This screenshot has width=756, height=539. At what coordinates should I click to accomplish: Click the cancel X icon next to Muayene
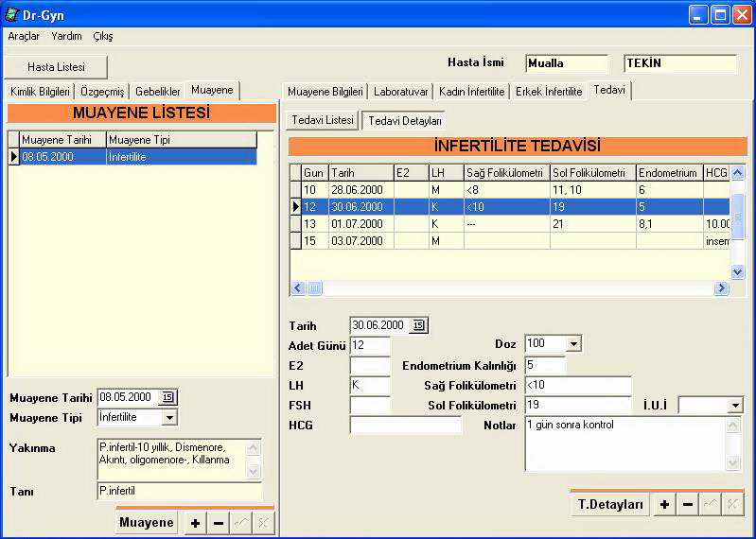point(263,523)
